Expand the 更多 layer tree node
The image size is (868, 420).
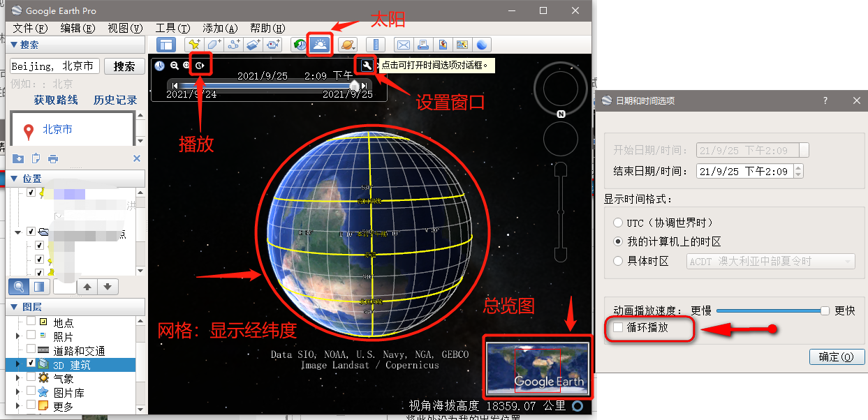(x=18, y=405)
